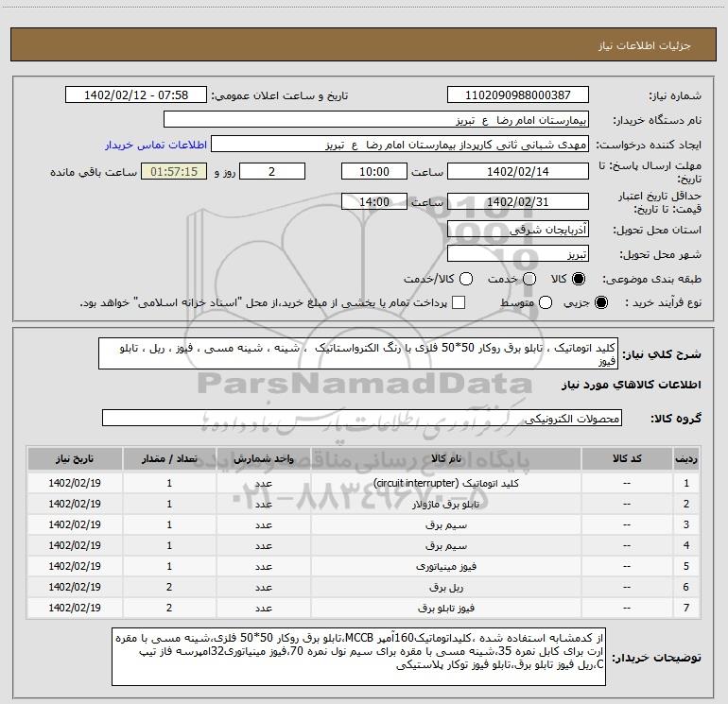Click the remaining time countdown 01:57:15
Screen dimensions: 728x704
click(x=174, y=171)
